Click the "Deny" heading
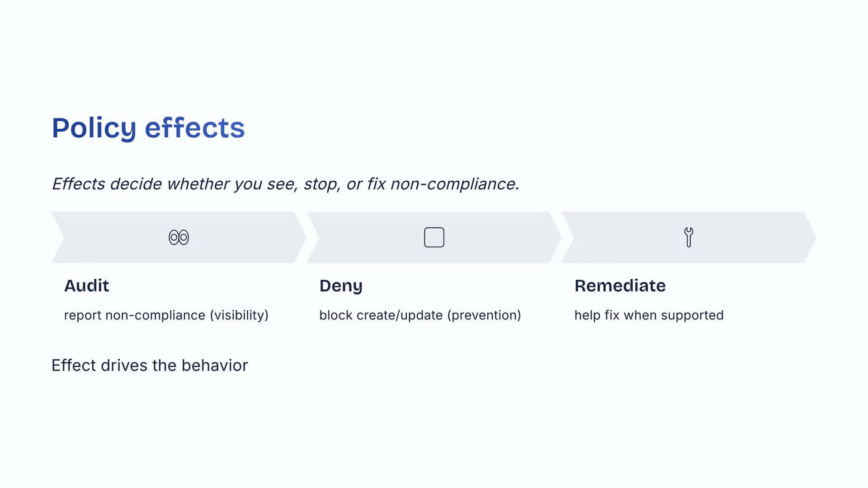The image size is (868, 488). pos(341,286)
